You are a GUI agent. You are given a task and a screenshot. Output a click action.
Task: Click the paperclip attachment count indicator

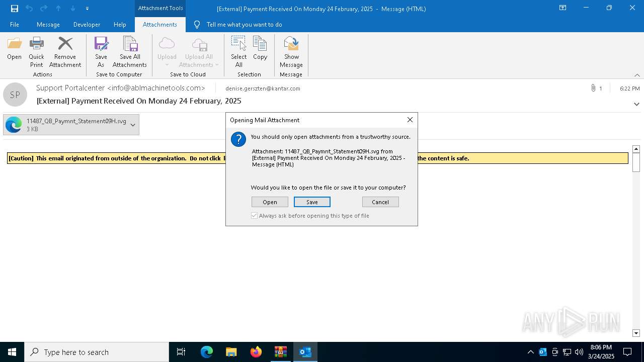[597, 88]
